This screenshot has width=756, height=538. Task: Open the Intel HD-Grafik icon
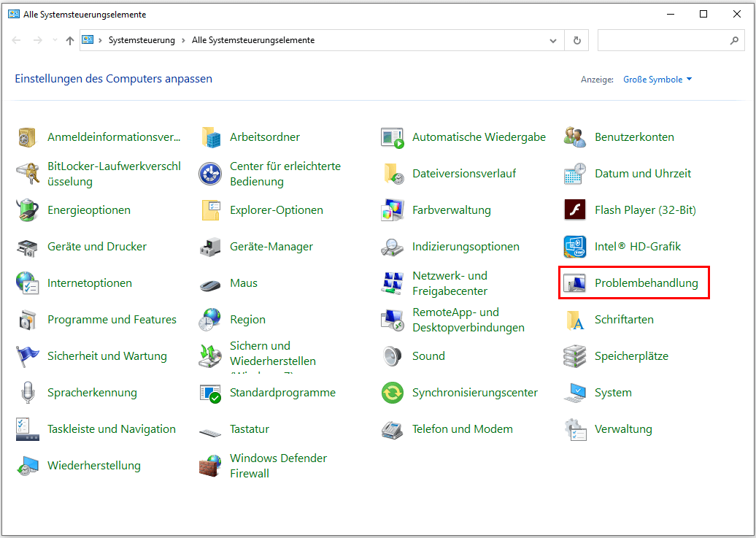pos(575,247)
